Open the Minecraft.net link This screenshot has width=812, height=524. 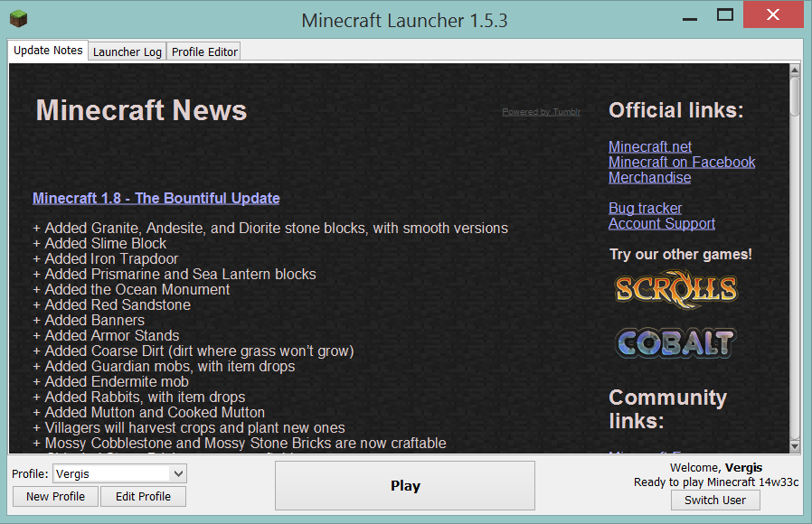pyautogui.click(x=650, y=147)
